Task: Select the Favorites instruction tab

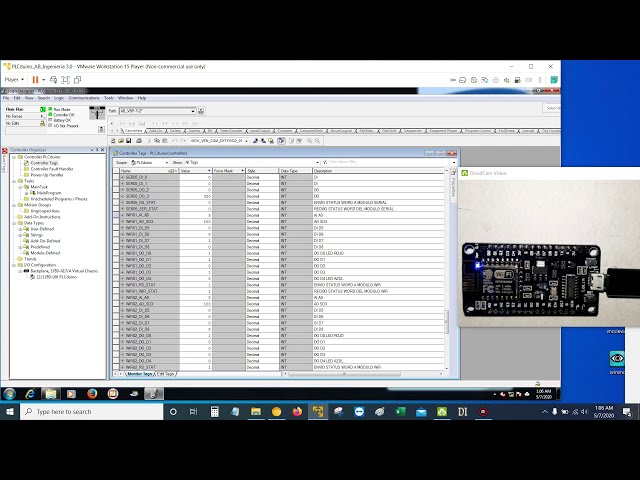Action: (x=133, y=131)
